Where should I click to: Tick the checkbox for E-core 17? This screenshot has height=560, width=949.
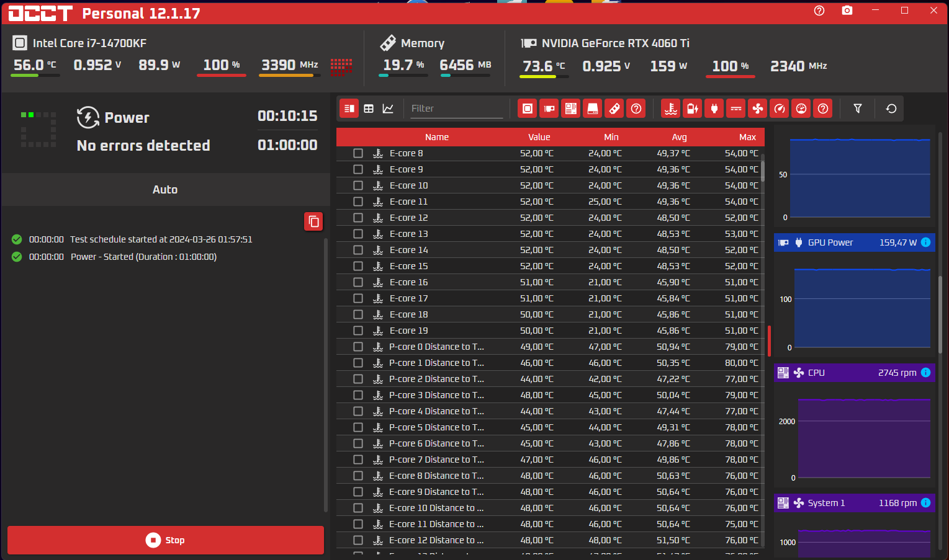[358, 298]
